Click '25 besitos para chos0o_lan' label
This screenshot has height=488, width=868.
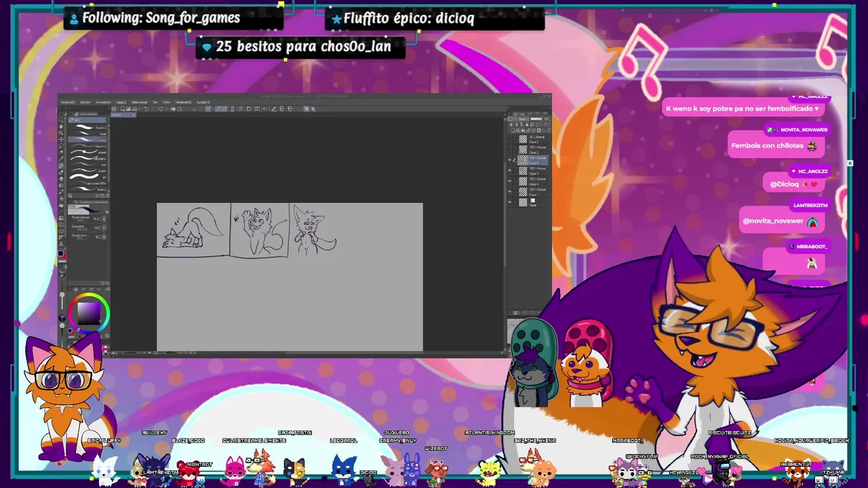pyautogui.click(x=303, y=46)
